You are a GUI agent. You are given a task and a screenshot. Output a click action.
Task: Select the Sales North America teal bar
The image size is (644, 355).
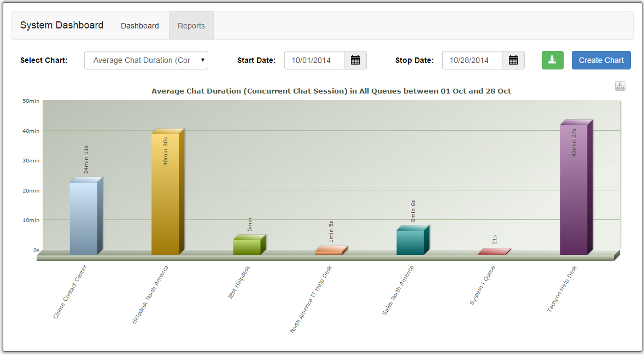(413, 240)
